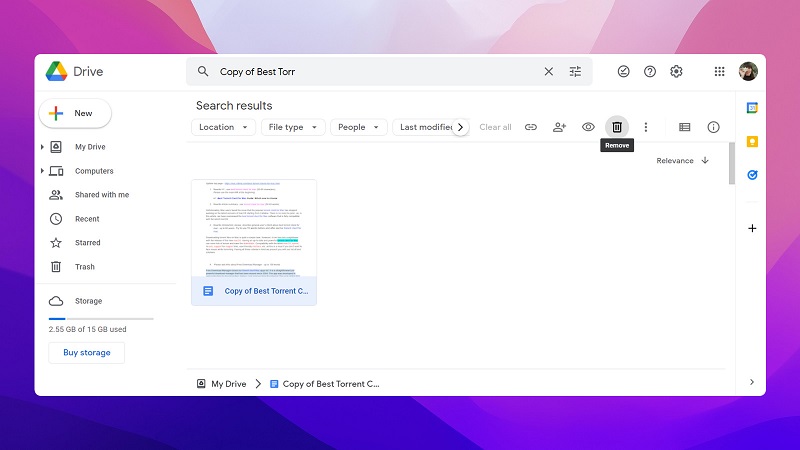This screenshot has width=800, height=450.
Task: Click Clear all filters
Action: point(495,127)
